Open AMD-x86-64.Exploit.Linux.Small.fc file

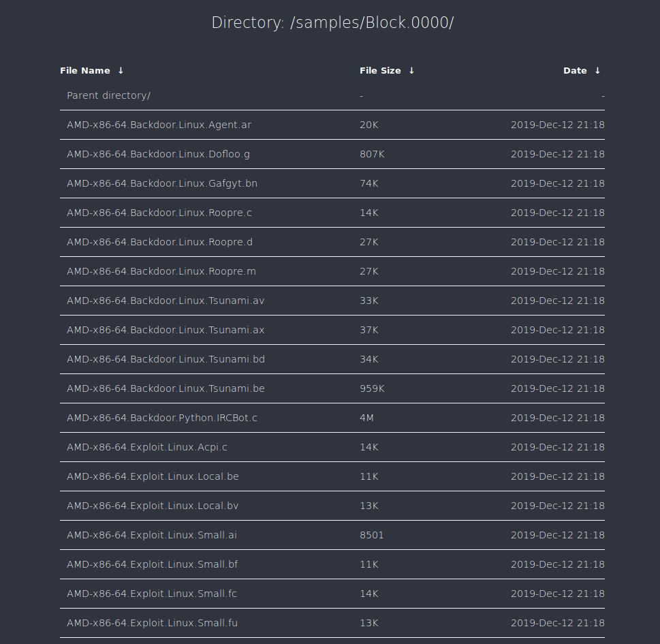[x=152, y=594]
